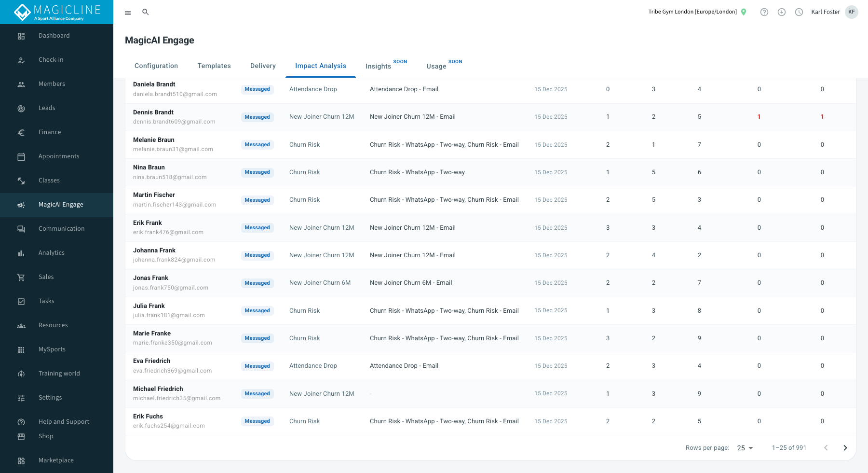Viewport: 868px width, 473px height.
Task: Click the Help and Support icon
Action: 21,422
